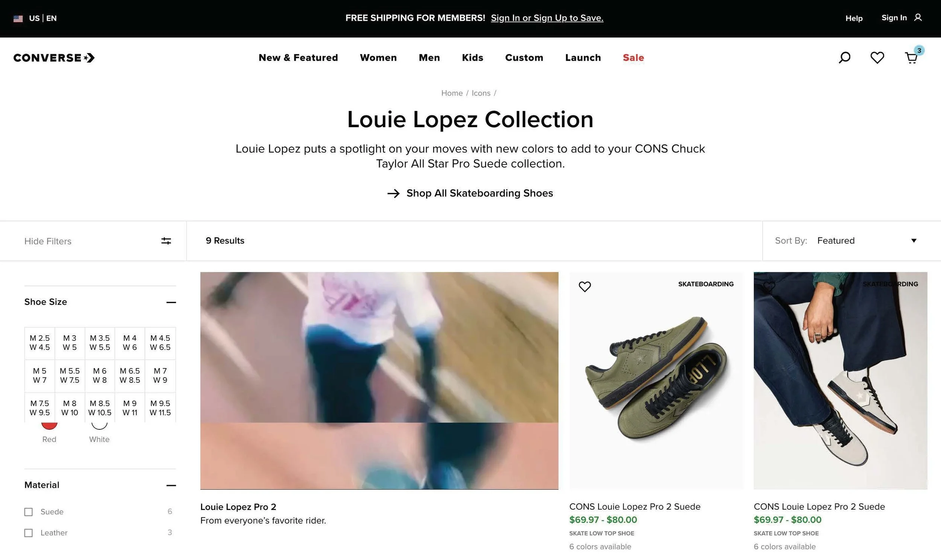Click the Converse logo
The image size is (941, 560).
pos(54,58)
